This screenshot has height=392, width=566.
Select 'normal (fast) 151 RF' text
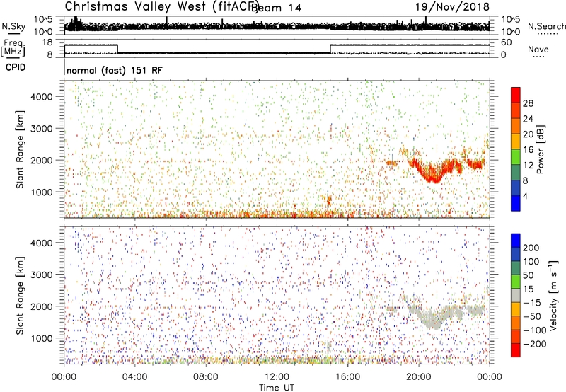click(x=115, y=70)
